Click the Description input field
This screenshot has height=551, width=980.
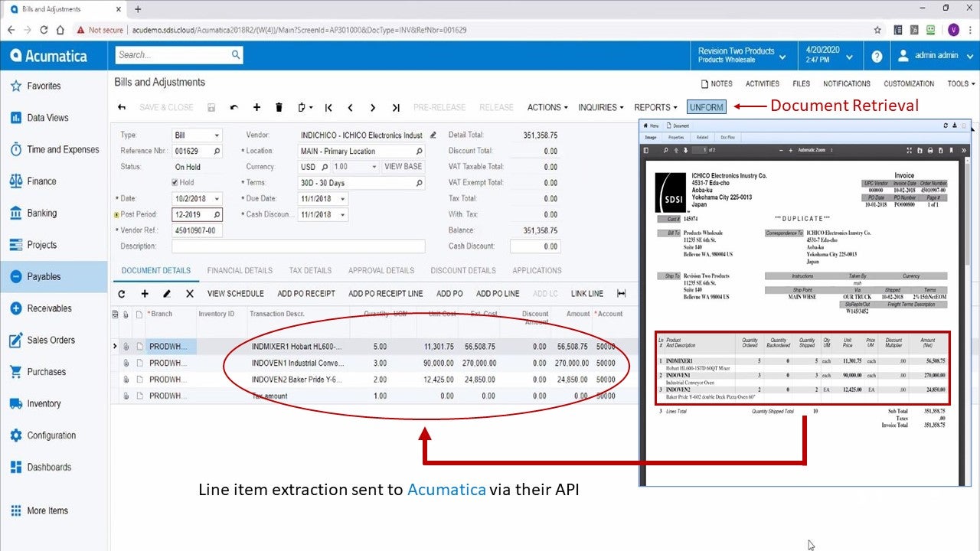click(x=298, y=246)
